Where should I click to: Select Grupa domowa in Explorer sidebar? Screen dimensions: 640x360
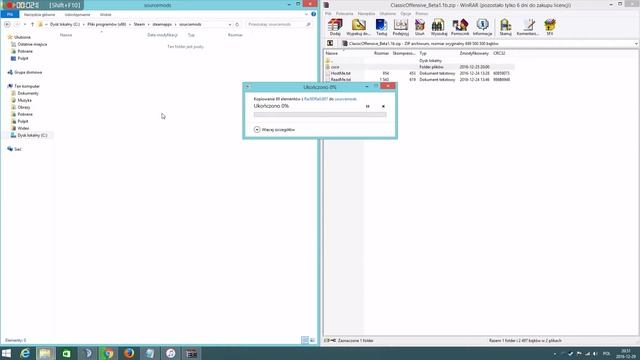point(28,72)
